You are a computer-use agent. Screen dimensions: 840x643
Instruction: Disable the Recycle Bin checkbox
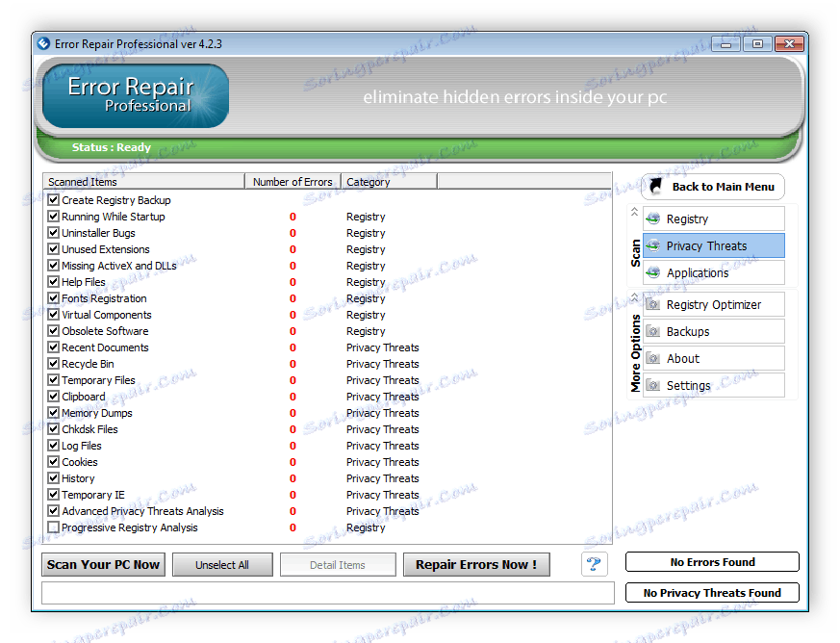(53, 363)
